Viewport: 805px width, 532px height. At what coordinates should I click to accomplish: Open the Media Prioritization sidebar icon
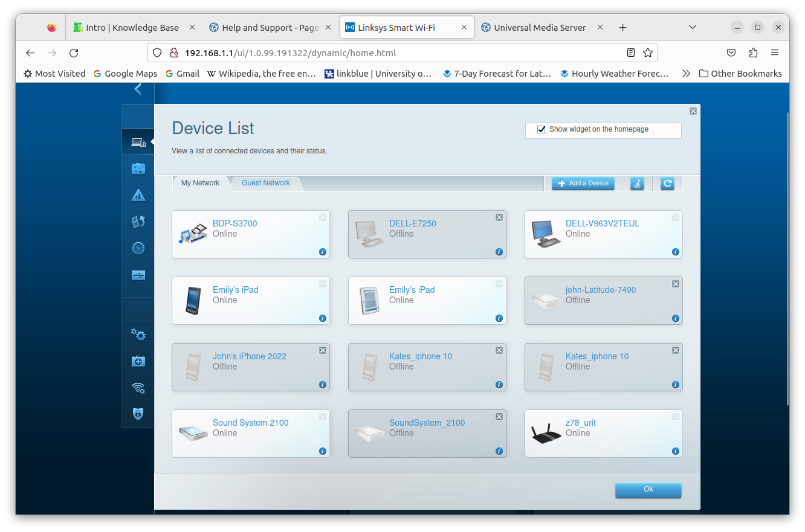pyautogui.click(x=138, y=222)
